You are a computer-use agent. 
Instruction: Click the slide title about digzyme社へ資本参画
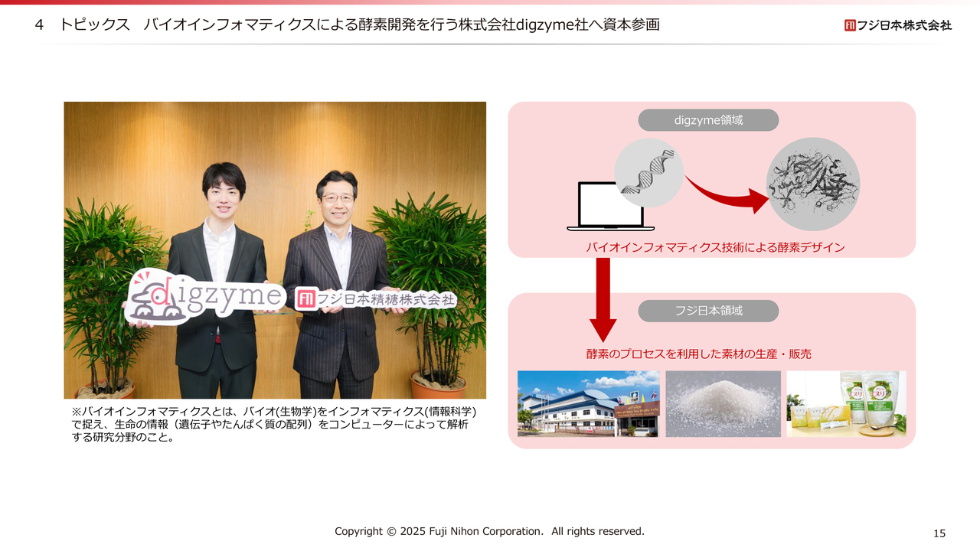click(x=401, y=25)
